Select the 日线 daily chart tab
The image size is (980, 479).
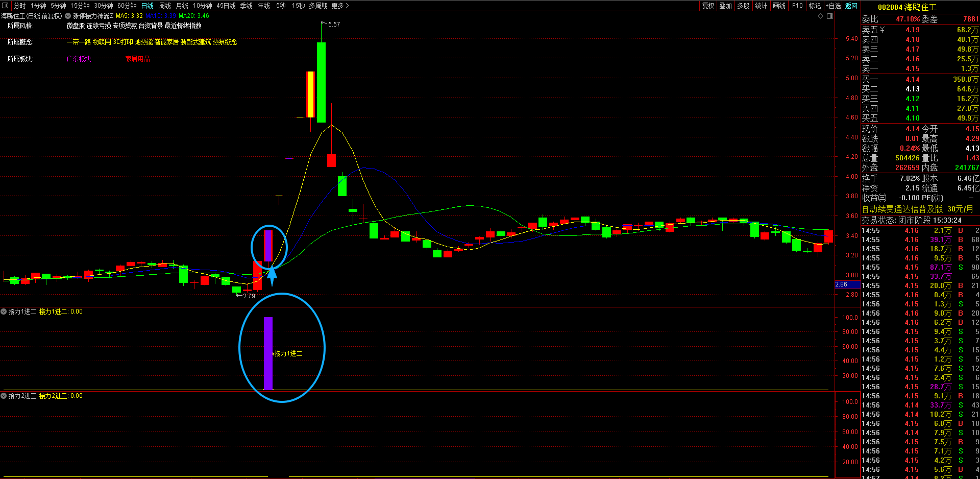point(148,6)
